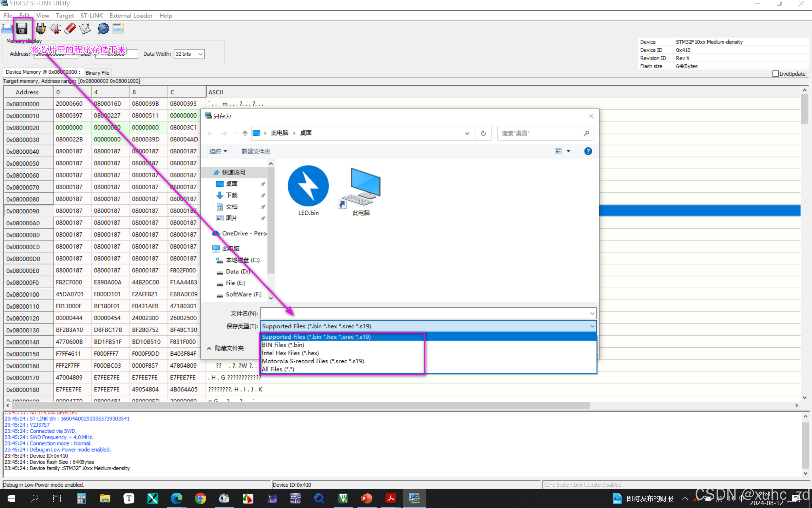Show hidden system tray icons chevron
Viewport: 812px width, 508px height.
tap(685, 498)
